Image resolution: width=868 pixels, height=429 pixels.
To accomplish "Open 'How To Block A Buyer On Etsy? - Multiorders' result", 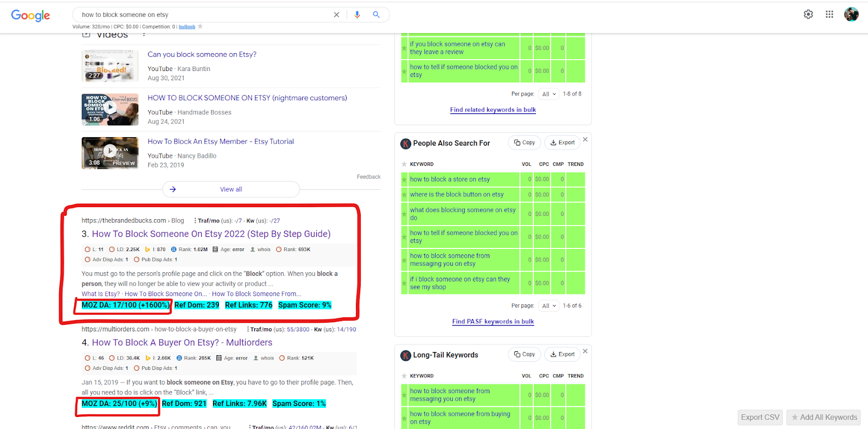I will tap(182, 342).
